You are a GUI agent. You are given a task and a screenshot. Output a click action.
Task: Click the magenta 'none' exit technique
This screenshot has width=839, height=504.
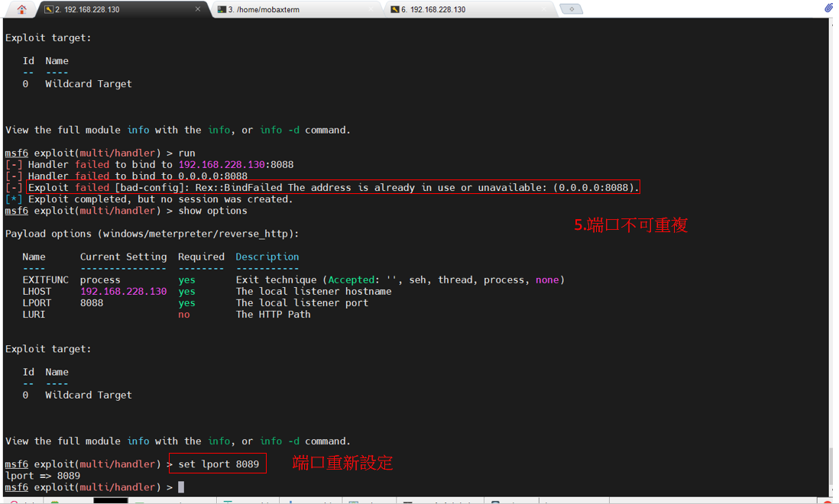(547, 279)
